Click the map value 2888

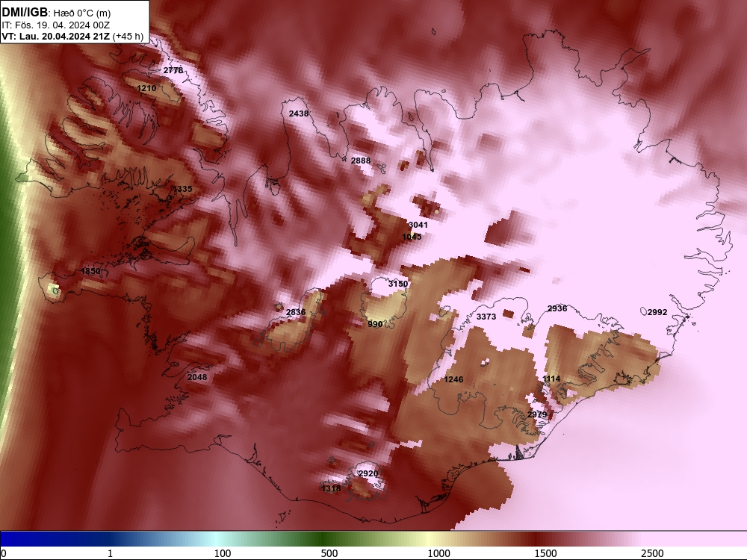tap(361, 161)
